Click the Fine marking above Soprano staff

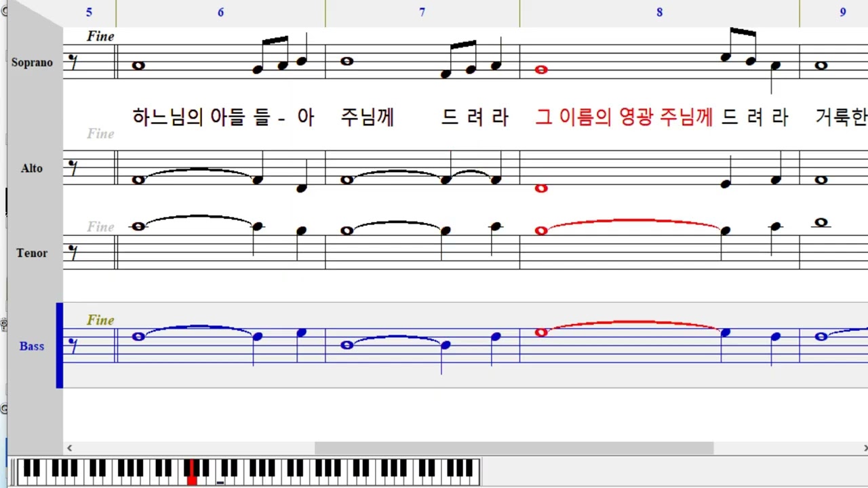[x=100, y=37]
